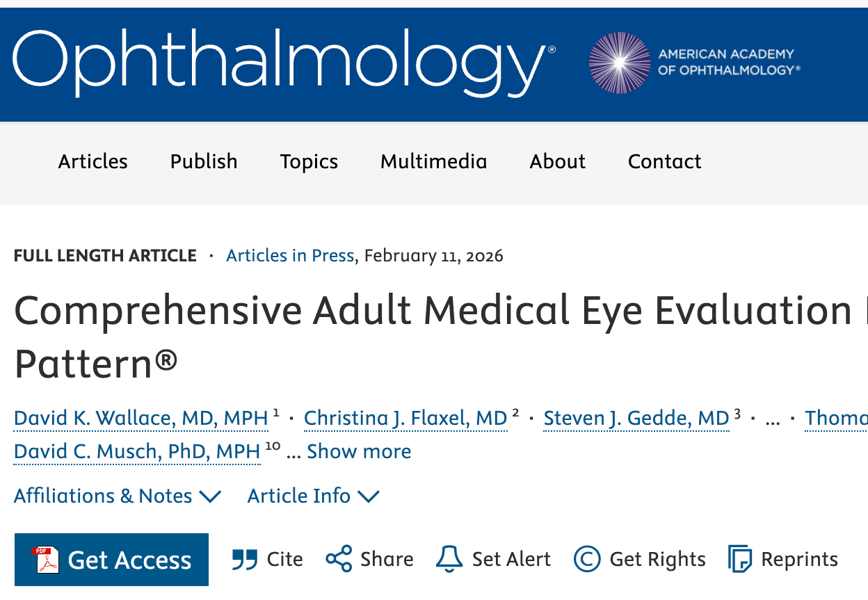Open author David K. Wallace's details

140,419
